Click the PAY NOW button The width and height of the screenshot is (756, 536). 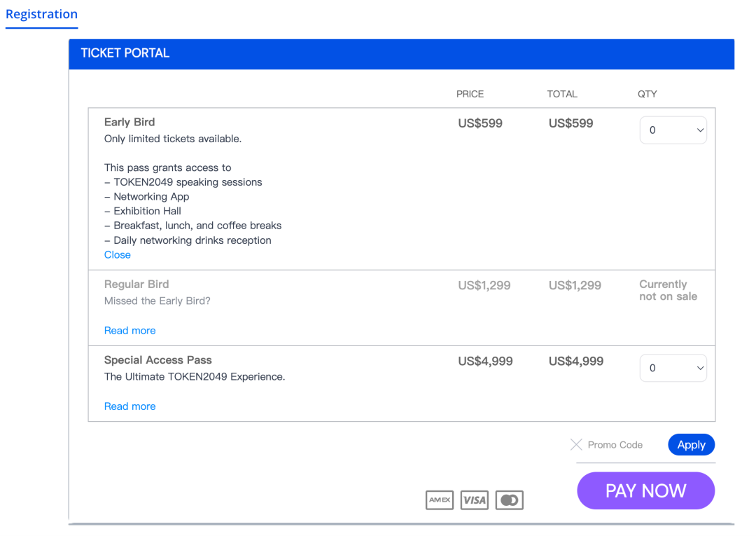tap(645, 490)
